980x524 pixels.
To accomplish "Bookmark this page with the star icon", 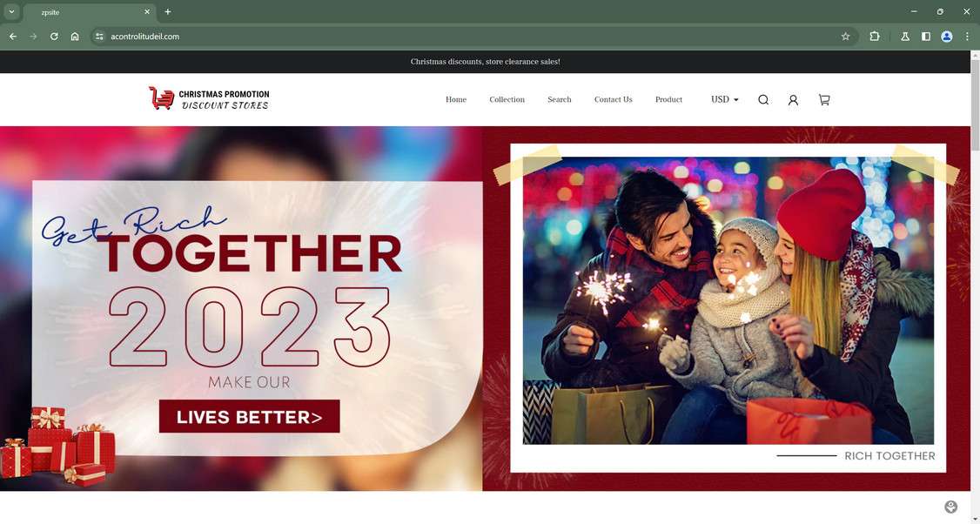I will (x=846, y=37).
